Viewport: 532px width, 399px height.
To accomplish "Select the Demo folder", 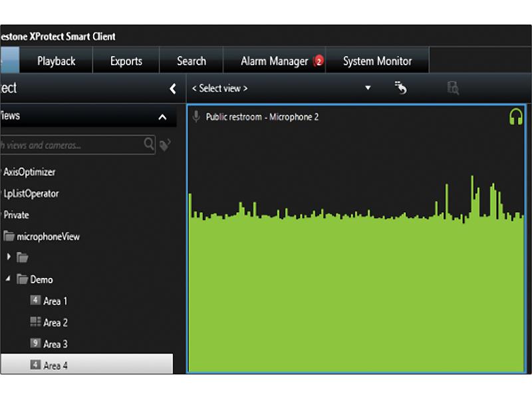I will point(41,279).
